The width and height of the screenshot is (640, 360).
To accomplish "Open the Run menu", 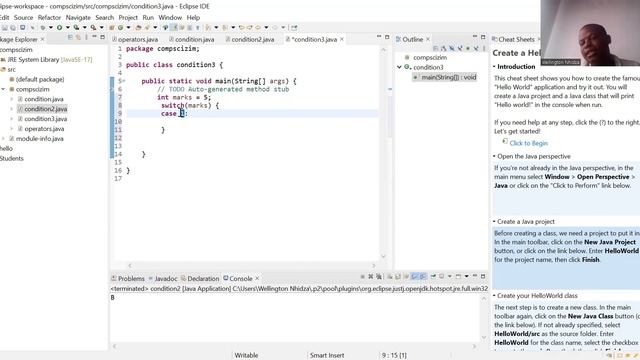I will pos(148,18).
